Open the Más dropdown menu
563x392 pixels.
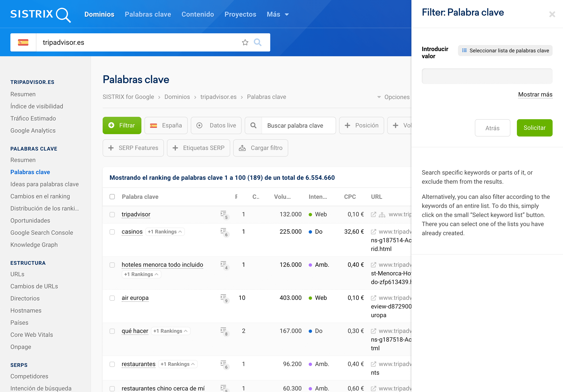tap(277, 14)
